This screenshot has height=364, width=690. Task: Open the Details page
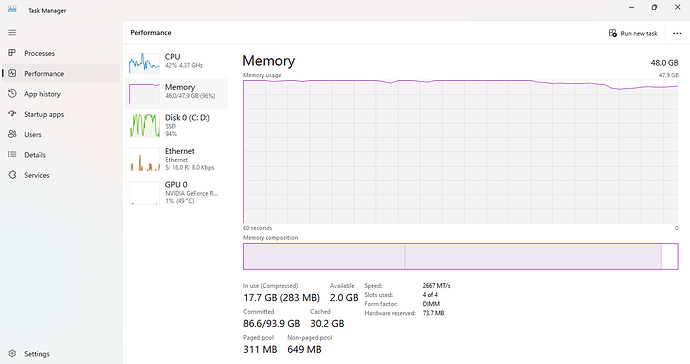35,155
